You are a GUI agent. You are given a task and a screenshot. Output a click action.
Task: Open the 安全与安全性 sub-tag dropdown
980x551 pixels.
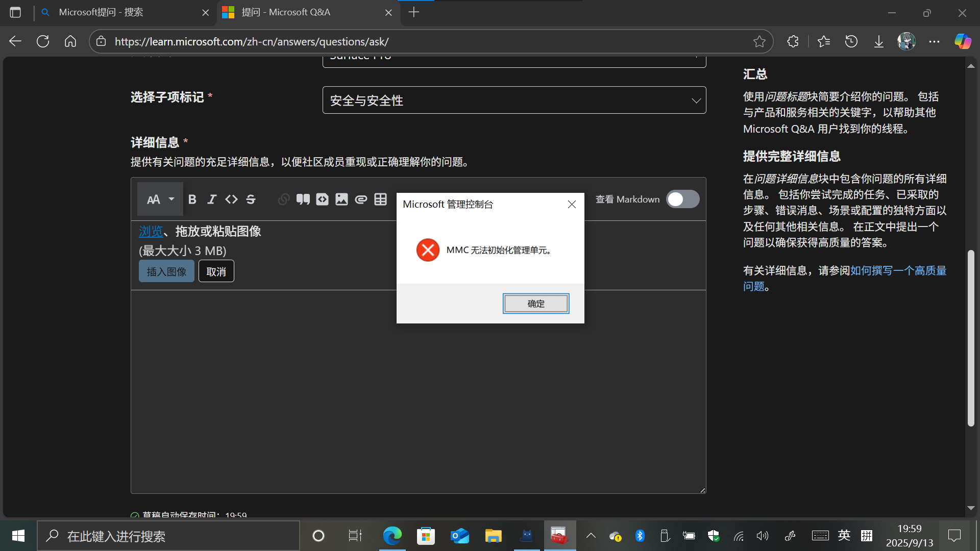coord(514,100)
